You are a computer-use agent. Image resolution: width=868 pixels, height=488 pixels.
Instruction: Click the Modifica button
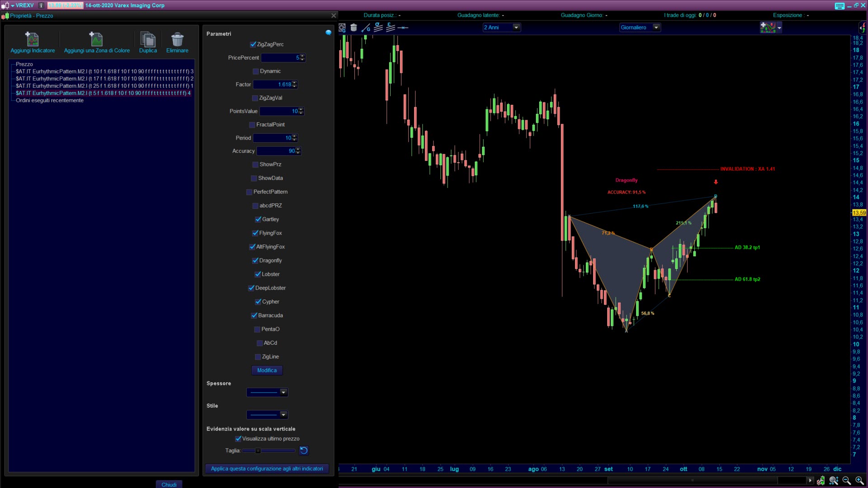click(x=267, y=371)
